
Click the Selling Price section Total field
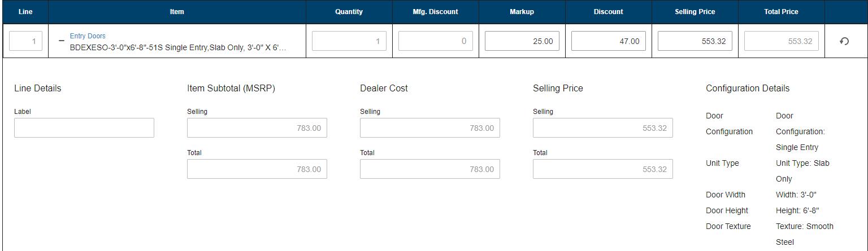[603, 169]
